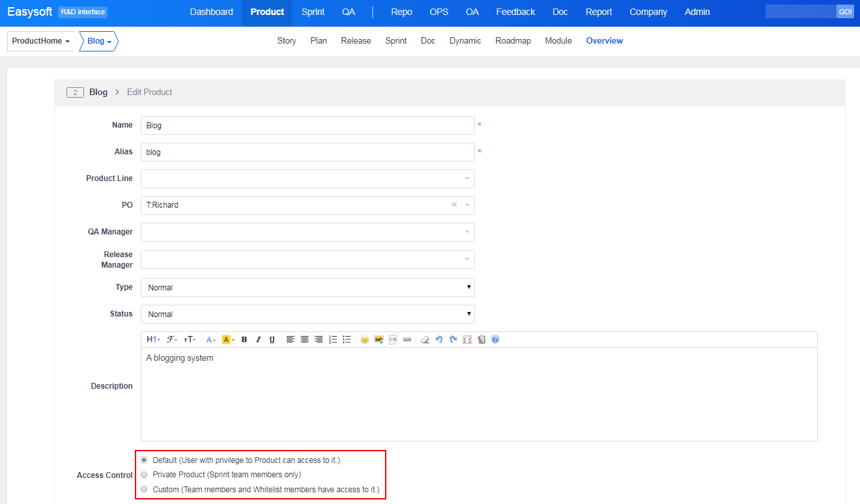Open the Sprint tab in top navigation
The width and height of the screenshot is (860, 504).
[313, 12]
